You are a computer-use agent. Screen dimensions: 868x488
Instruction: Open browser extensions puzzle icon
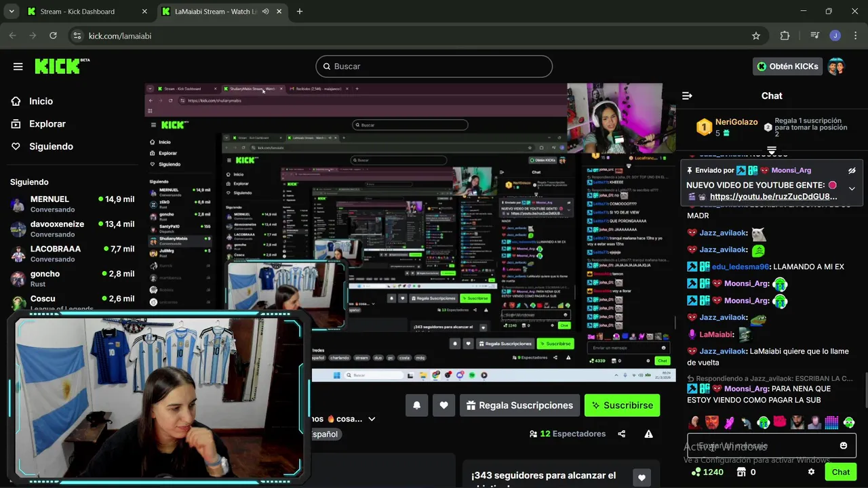[x=785, y=36]
